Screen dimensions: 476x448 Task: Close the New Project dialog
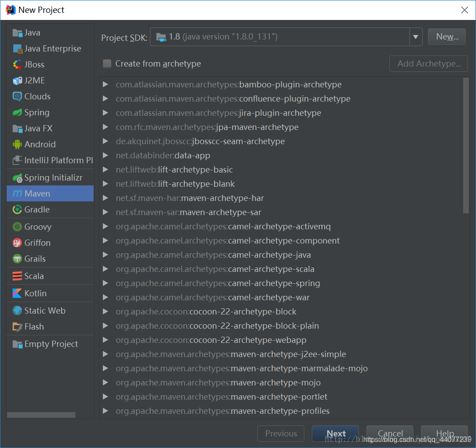click(464, 10)
